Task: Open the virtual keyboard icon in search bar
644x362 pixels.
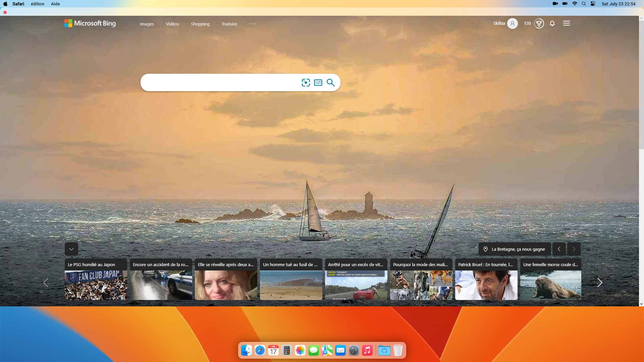Action: [318, 82]
